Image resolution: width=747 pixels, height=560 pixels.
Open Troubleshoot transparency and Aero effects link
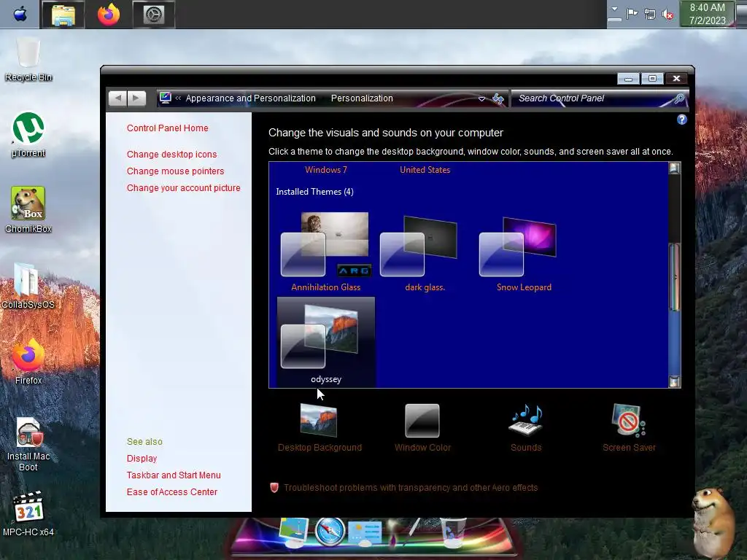point(411,488)
